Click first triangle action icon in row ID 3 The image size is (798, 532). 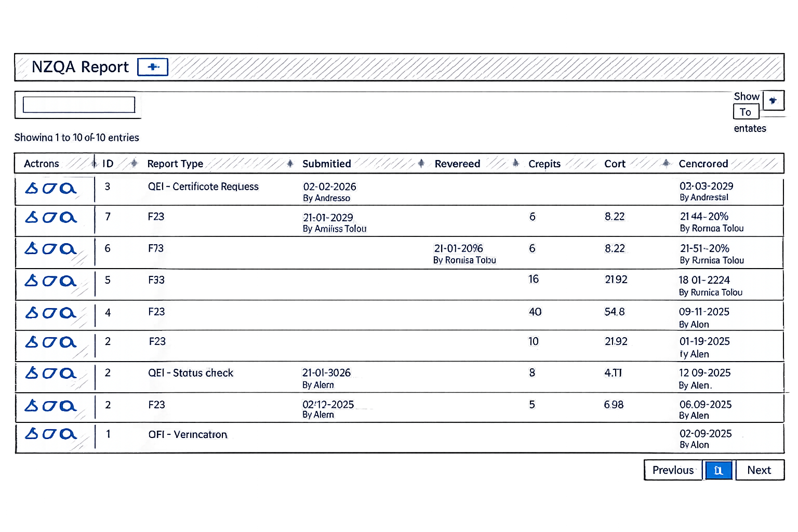32,188
